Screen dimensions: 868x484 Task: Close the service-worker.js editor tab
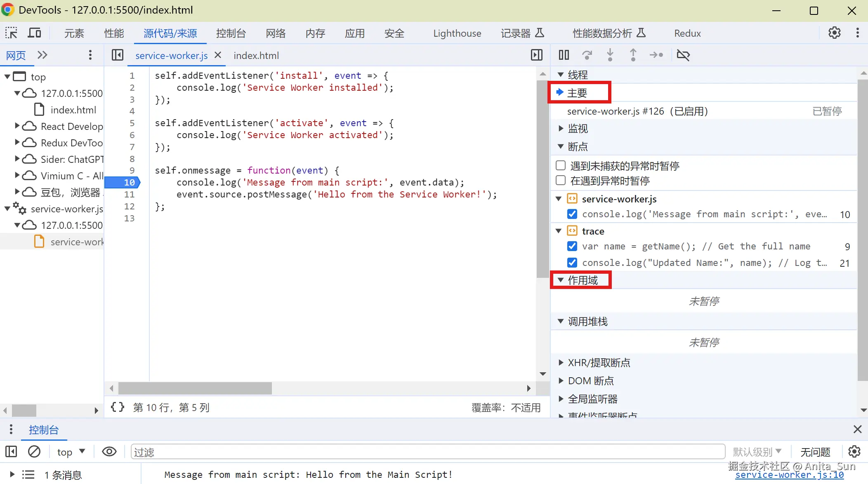click(218, 55)
